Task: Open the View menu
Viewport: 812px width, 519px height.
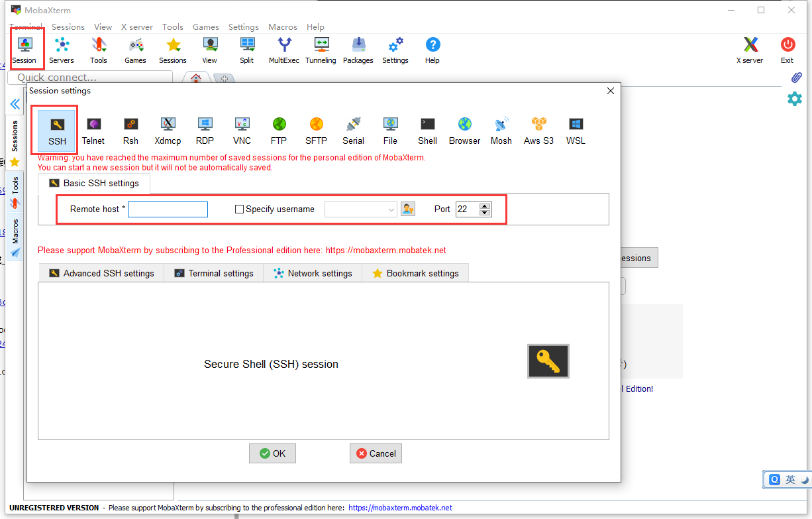Action: pyautogui.click(x=103, y=27)
